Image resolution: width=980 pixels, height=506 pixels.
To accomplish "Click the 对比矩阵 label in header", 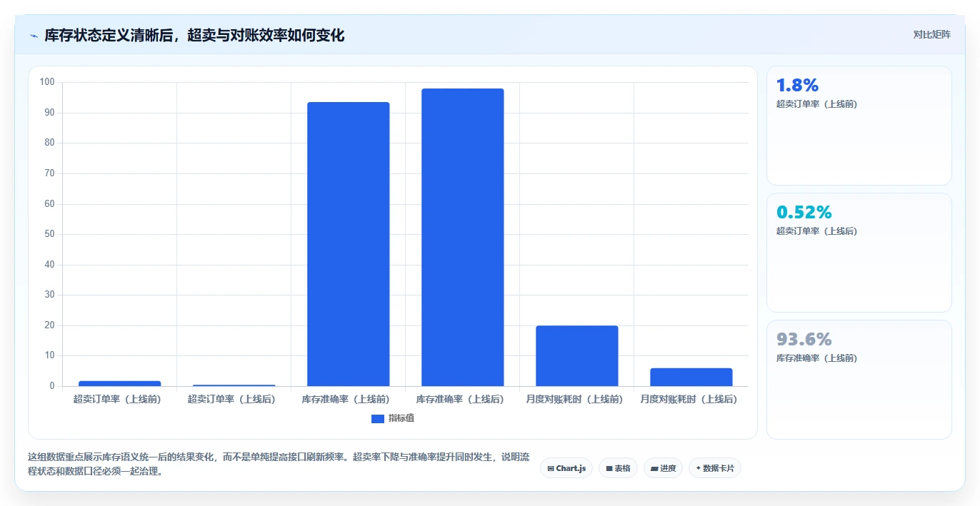I will pos(932,34).
